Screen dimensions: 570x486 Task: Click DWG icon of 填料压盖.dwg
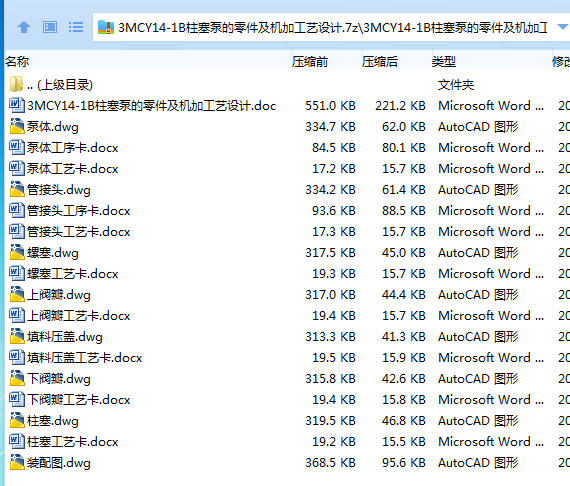17,336
